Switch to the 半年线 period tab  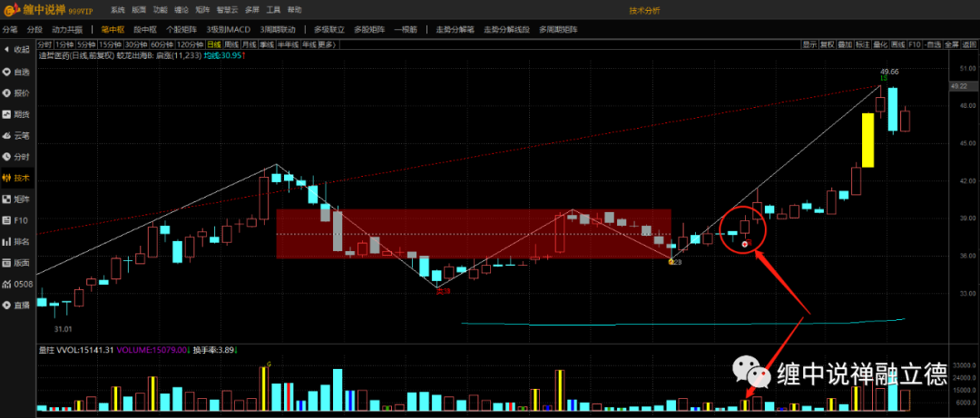point(289,44)
